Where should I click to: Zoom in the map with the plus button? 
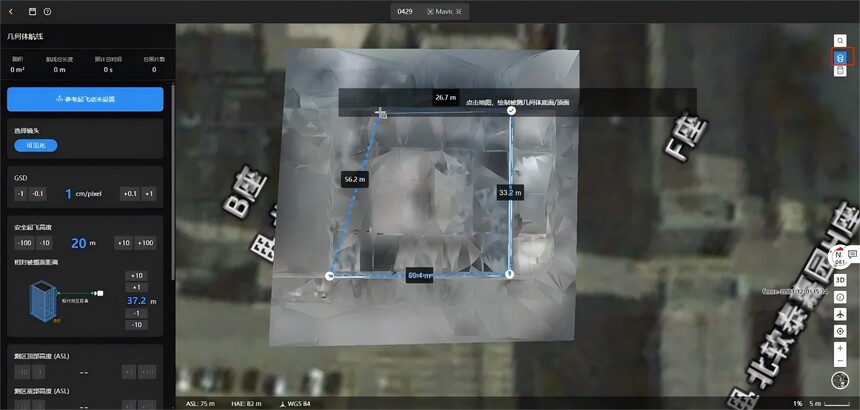(840, 348)
